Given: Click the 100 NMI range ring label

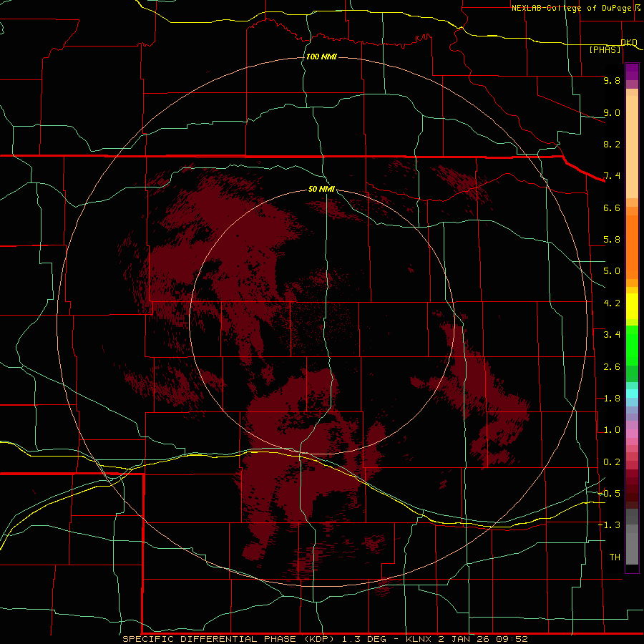Looking at the screenshot, I should 321,57.
